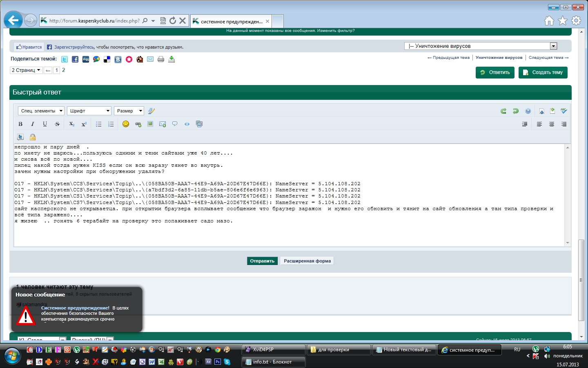Click the insert link icon
Viewport: 588px width, 368px height.
138,124
